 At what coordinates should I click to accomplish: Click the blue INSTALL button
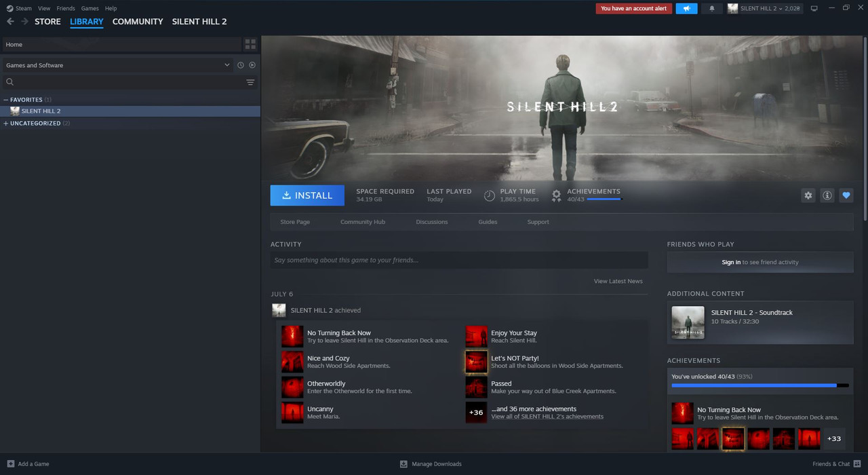click(307, 195)
